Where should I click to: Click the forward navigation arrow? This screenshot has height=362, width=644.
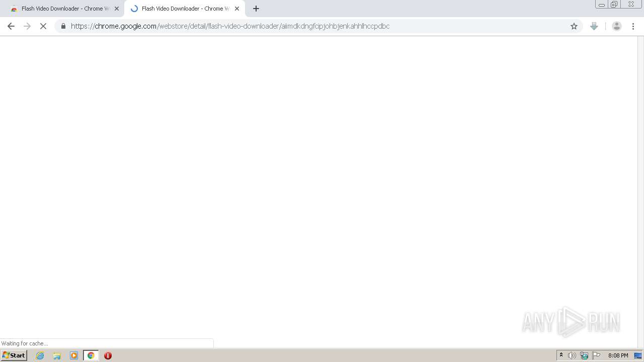(27, 26)
